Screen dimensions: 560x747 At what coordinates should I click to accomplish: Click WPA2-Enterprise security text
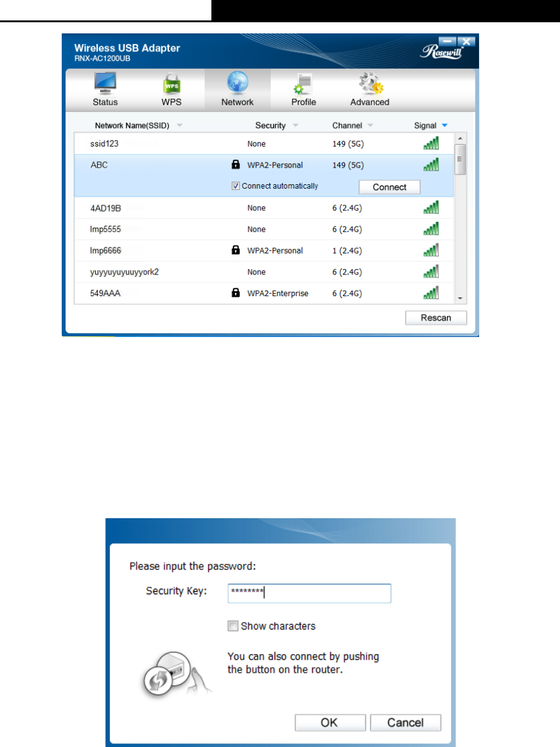pos(278,293)
